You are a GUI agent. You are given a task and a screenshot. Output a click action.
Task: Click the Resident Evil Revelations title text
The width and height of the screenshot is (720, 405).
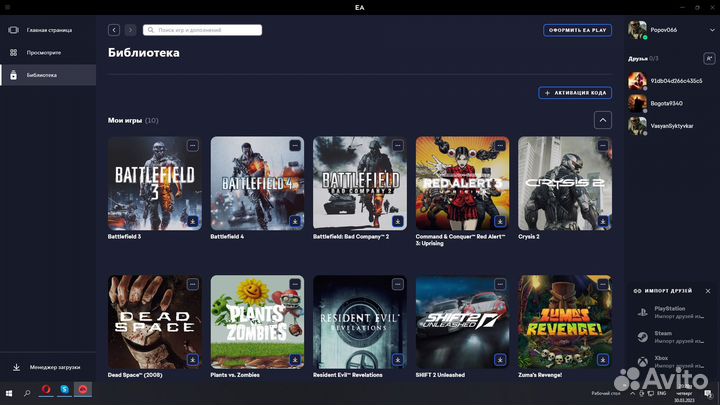click(348, 375)
